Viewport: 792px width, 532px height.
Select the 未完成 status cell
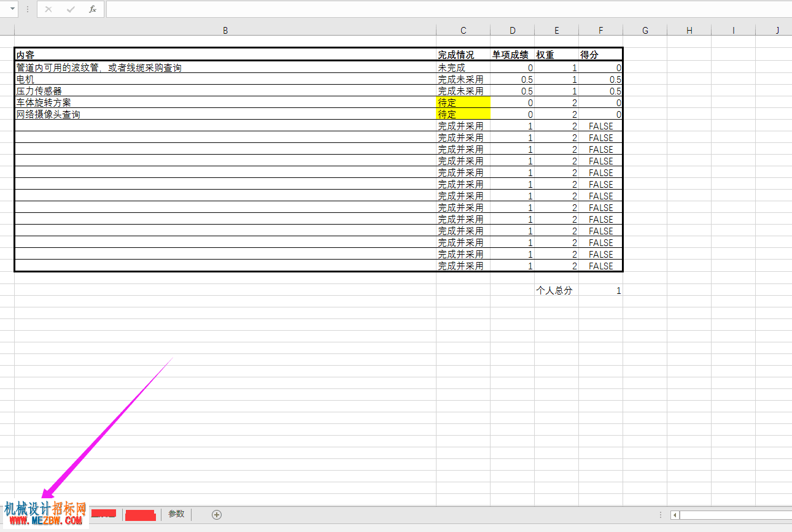click(x=463, y=67)
